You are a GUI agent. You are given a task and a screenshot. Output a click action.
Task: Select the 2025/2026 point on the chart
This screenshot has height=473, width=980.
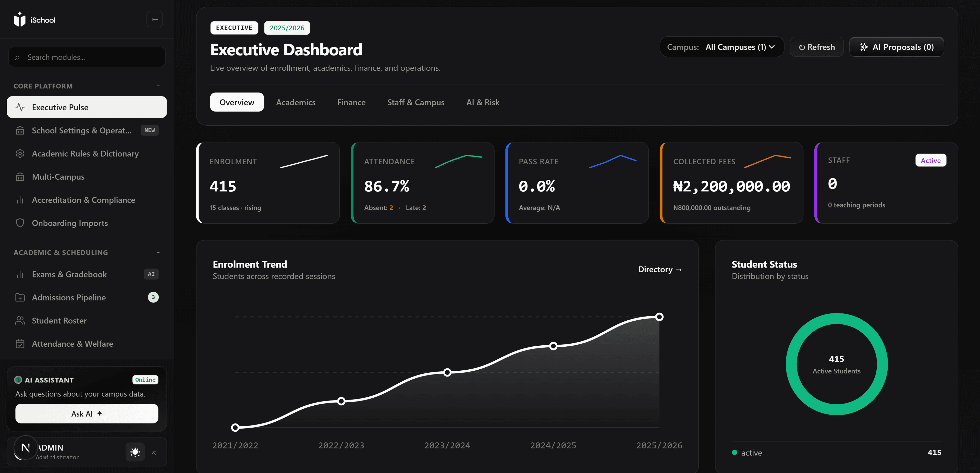click(x=659, y=317)
